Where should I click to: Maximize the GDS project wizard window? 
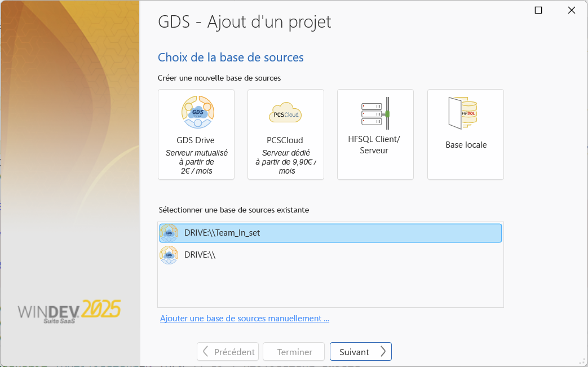538,11
